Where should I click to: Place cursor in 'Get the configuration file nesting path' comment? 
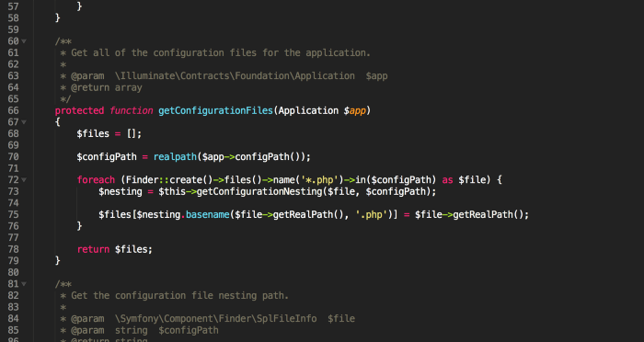180,296
